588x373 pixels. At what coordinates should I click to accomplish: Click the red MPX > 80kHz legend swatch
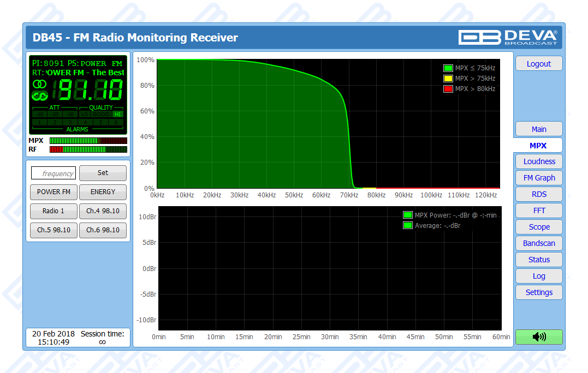point(448,89)
